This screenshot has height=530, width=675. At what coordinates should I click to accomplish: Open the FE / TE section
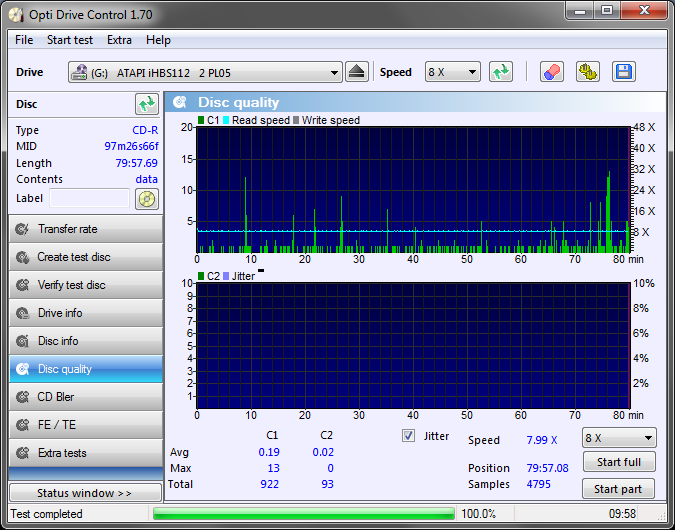click(x=86, y=425)
